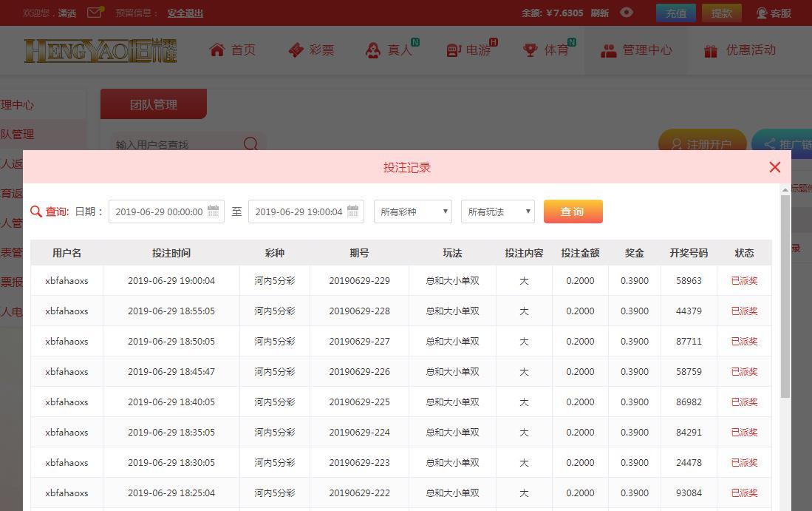Close the 投注记录 dialog

(775, 167)
